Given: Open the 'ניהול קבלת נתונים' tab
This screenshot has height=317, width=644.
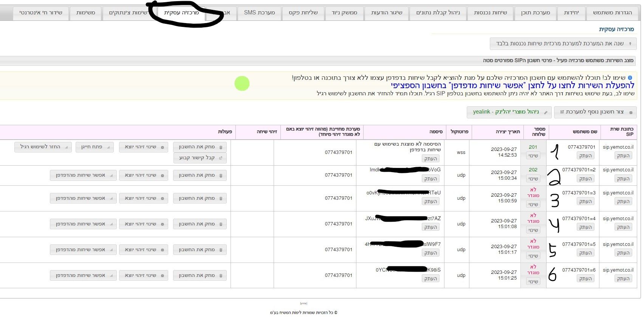Looking at the screenshot, I should click(x=438, y=13).
